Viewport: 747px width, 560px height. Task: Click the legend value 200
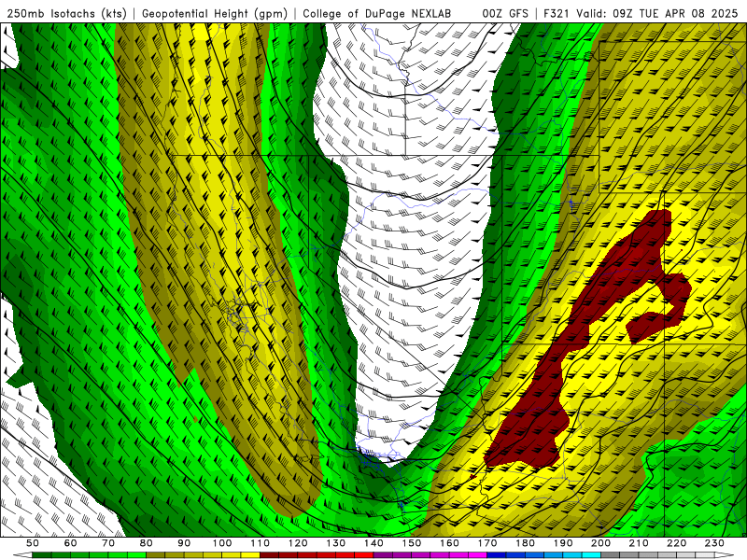point(600,543)
